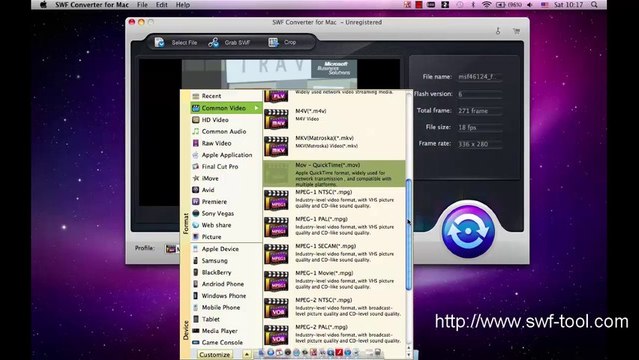The width and height of the screenshot is (639, 360).
Task: Click the Total frame value '271 frame'
Action: [473, 111]
